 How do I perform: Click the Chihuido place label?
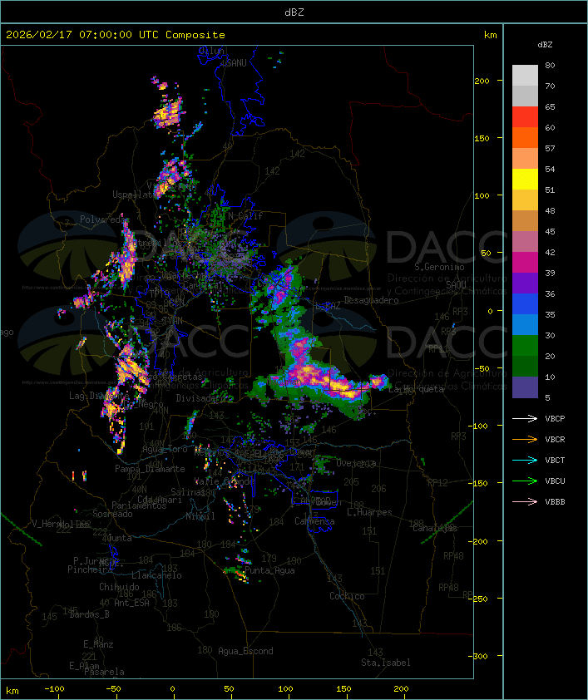coord(119,587)
